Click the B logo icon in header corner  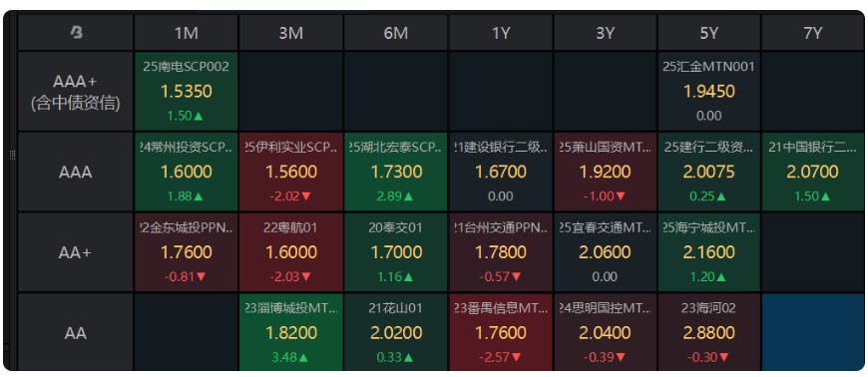77,33
